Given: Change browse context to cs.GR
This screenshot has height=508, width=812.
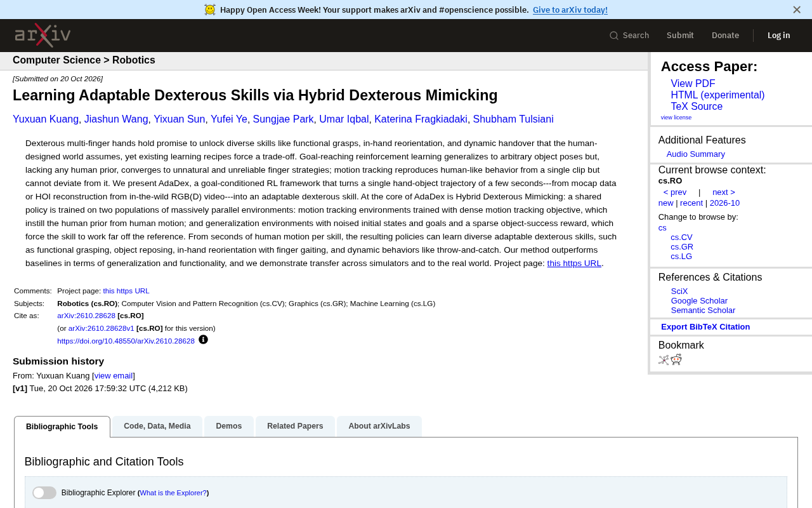Looking at the screenshot, I should click(x=682, y=247).
